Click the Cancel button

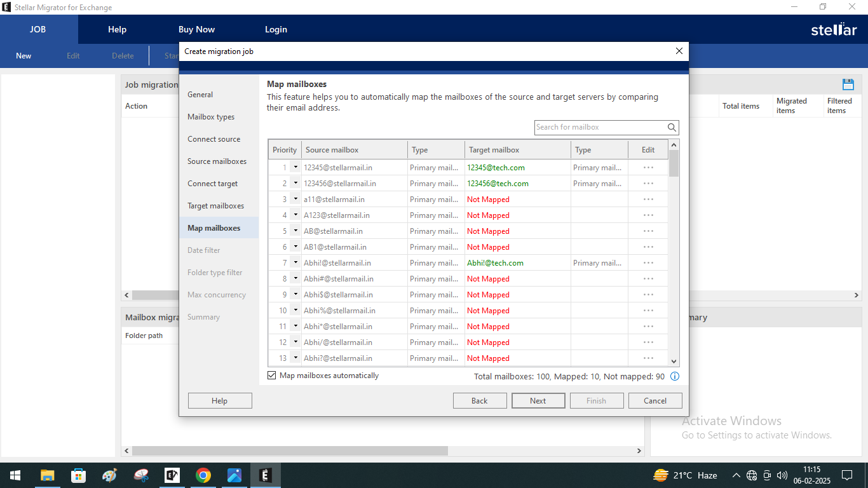[x=655, y=401]
